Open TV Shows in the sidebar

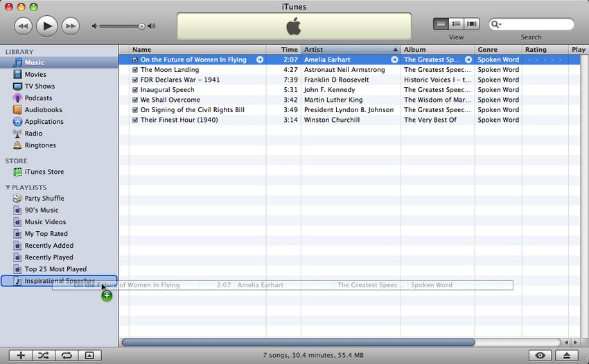(59, 86)
